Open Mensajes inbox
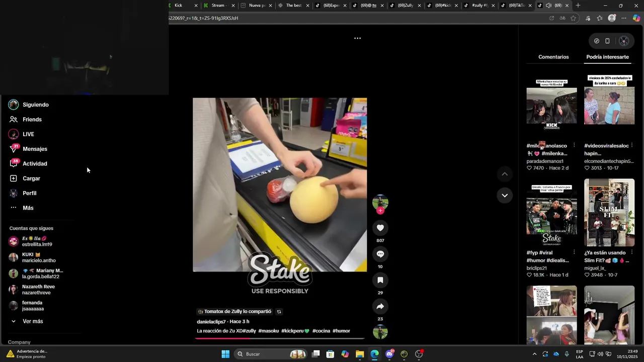This screenshot has height=362, width=644. click(x=29, y=149)
